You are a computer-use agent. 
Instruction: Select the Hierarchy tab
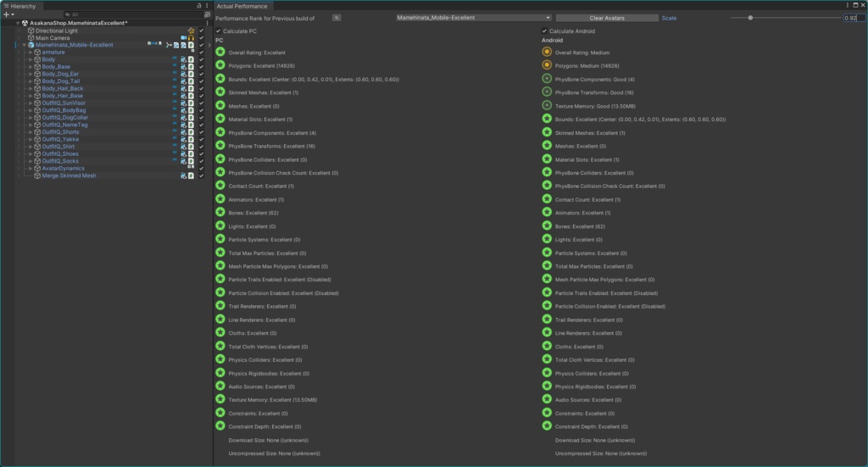click(x=23, y=6)
